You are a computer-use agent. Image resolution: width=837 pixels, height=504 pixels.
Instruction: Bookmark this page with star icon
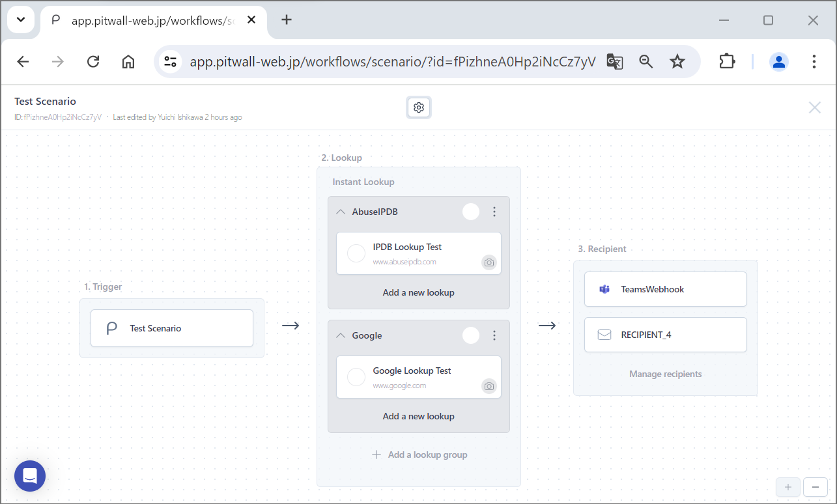point(677,61)
